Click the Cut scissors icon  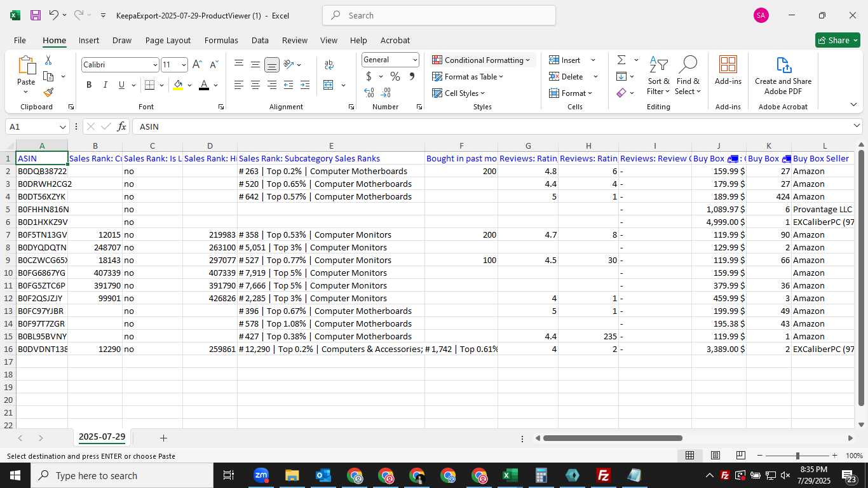click(x=48, y=60)
